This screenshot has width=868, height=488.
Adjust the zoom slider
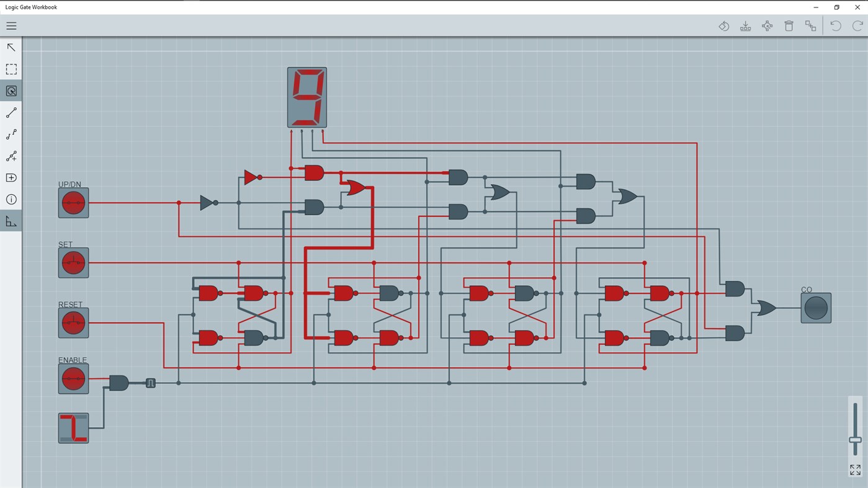[854, 440]
